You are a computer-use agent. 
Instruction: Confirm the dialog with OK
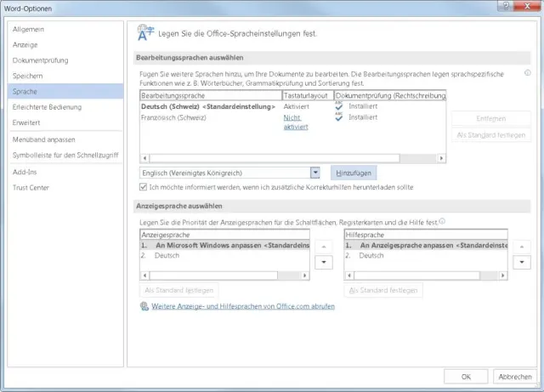pos(466,377)
